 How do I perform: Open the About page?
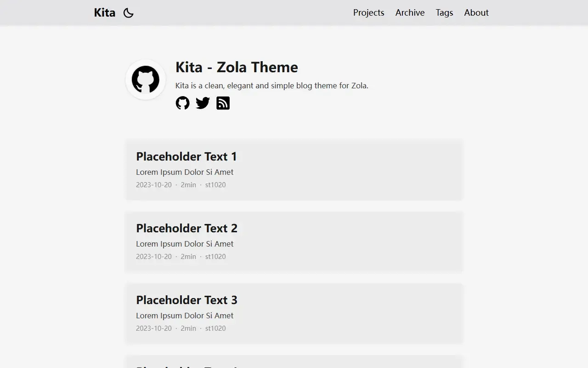pos(476,13)
